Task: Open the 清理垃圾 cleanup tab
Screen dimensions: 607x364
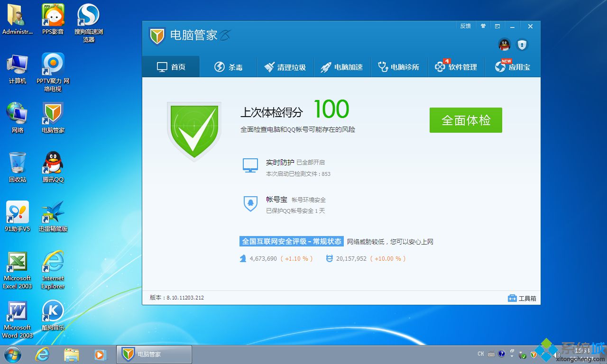Action: click(x=285, y=67)
